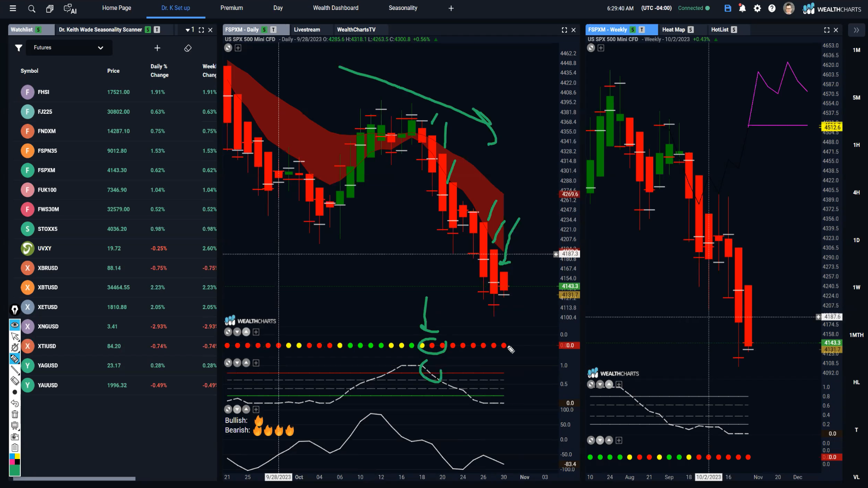868x488 pixels.
Task: Pick the magenta color swatch
Action: pos(12,462)
